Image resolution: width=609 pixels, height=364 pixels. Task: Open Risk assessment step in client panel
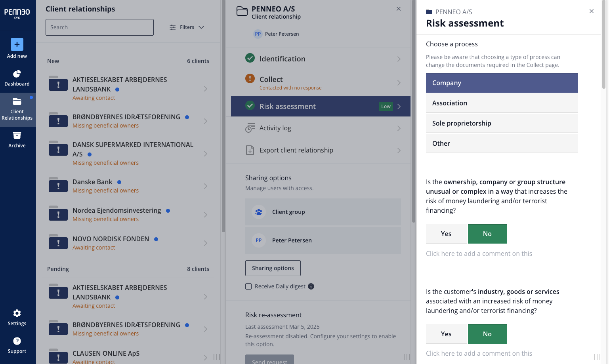tap(321, 106)
